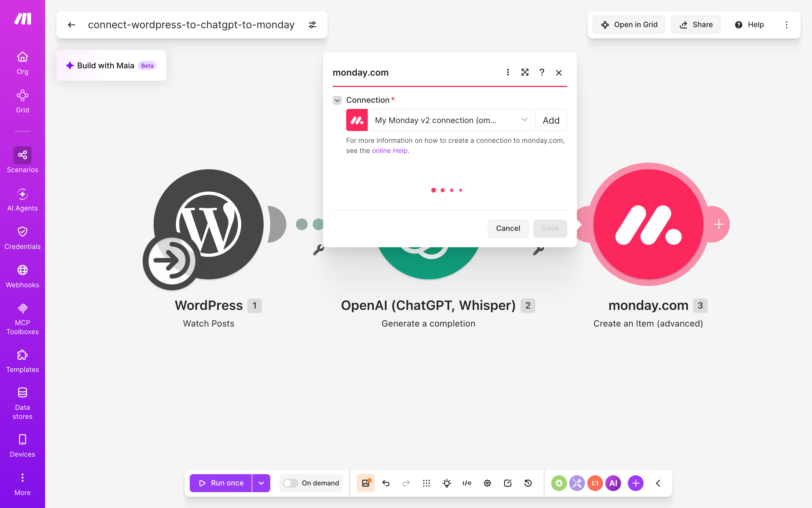
Task: Open scenario history
Action: tap(528, 483)
